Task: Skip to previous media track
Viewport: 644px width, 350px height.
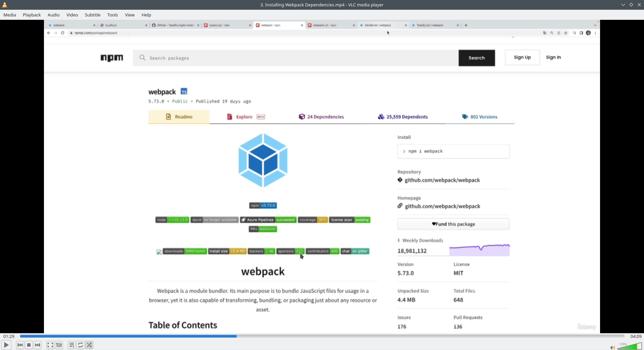Action: (20, 345)
